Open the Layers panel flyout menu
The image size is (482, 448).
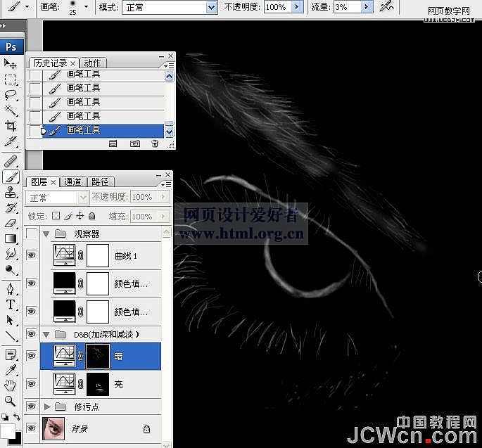166,184
